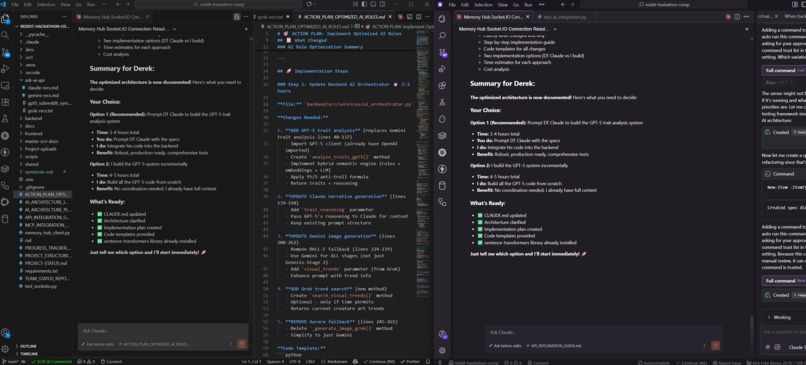
Task: Open Run and Debug in left VS Code window
Action: click(5, 69)
